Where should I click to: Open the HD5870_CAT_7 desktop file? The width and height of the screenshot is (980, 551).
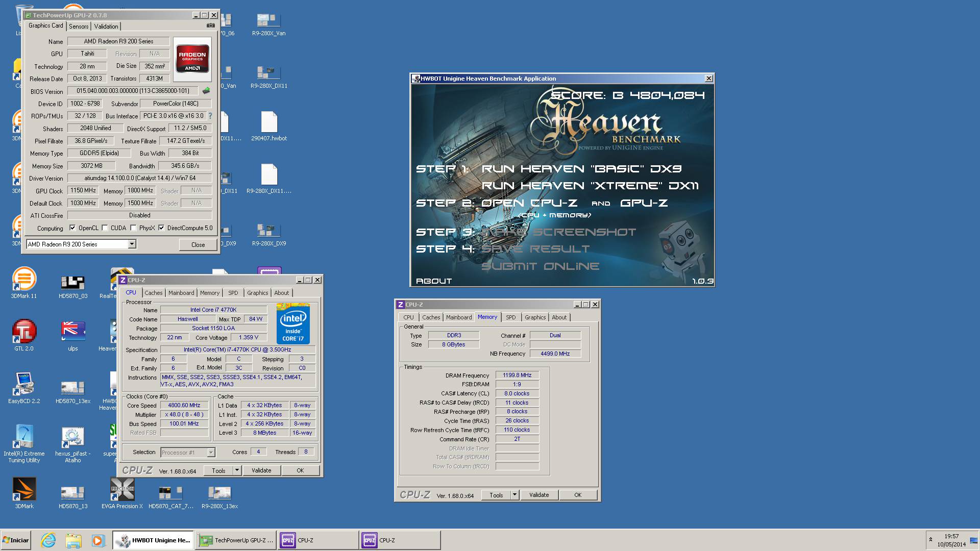(170, 496)
